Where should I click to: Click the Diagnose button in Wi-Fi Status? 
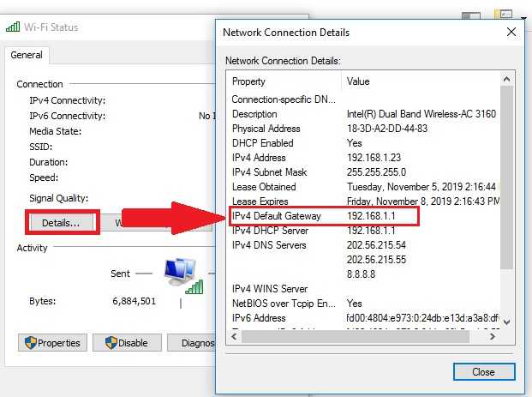[191, 343]
